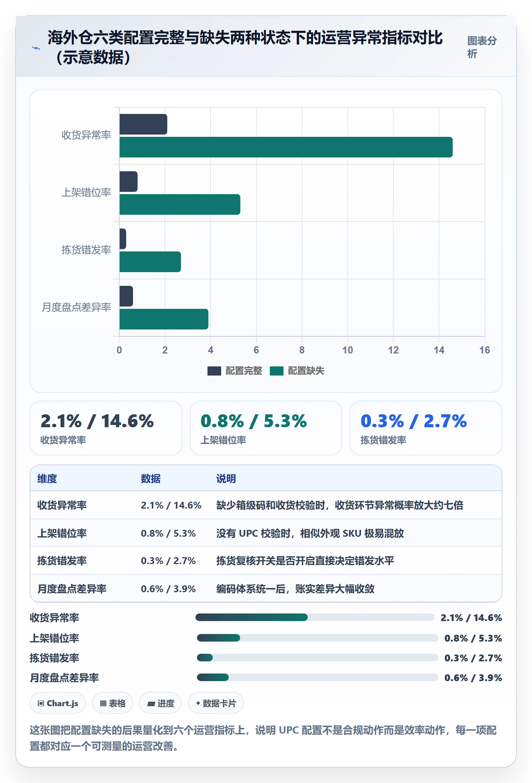This screenshot has width=532, height=783.
Task: Click the 说明 column header
Action: coord(226,479)
